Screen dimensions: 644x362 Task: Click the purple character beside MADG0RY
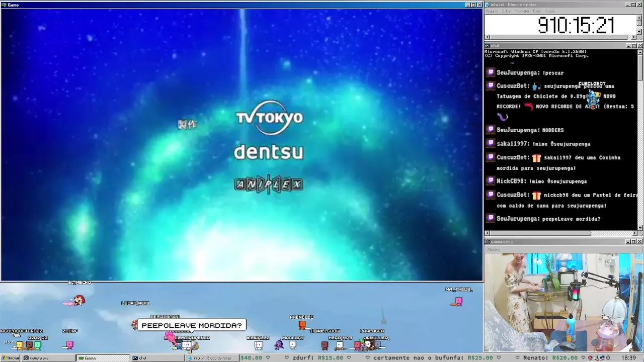pyautogui.click(x=279, y=344)
